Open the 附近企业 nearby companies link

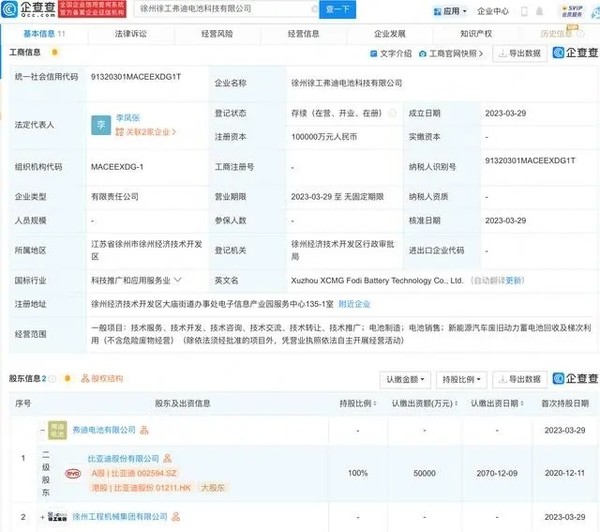pyautogui.click(x=355, y=303)
